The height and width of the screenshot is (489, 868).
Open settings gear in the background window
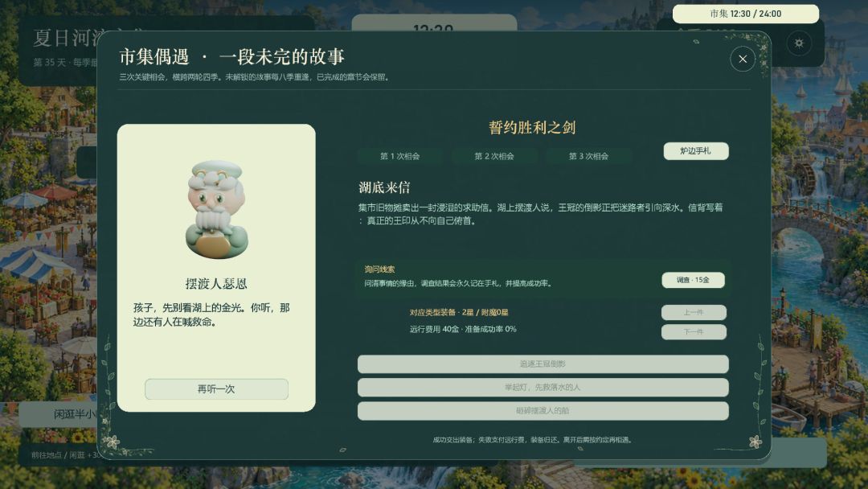(x=799, y=43)
